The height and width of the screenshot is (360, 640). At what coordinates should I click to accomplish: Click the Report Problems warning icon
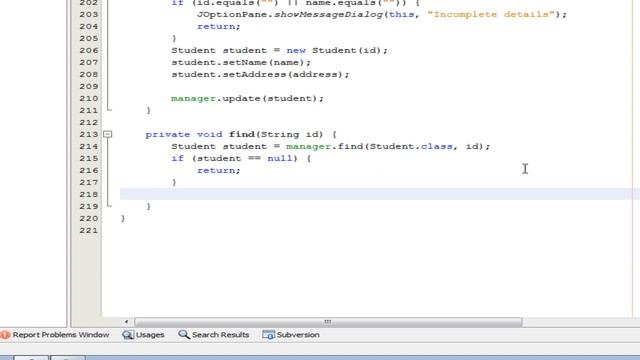[x=5, y=335]
